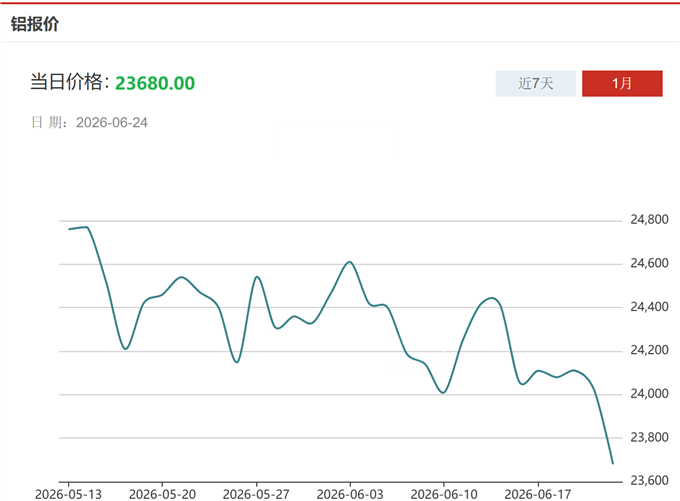Click the 2026-05-20 x-axis label
Image resolution: width=680 pixels, height=501 pixels.
coord(162,494)
